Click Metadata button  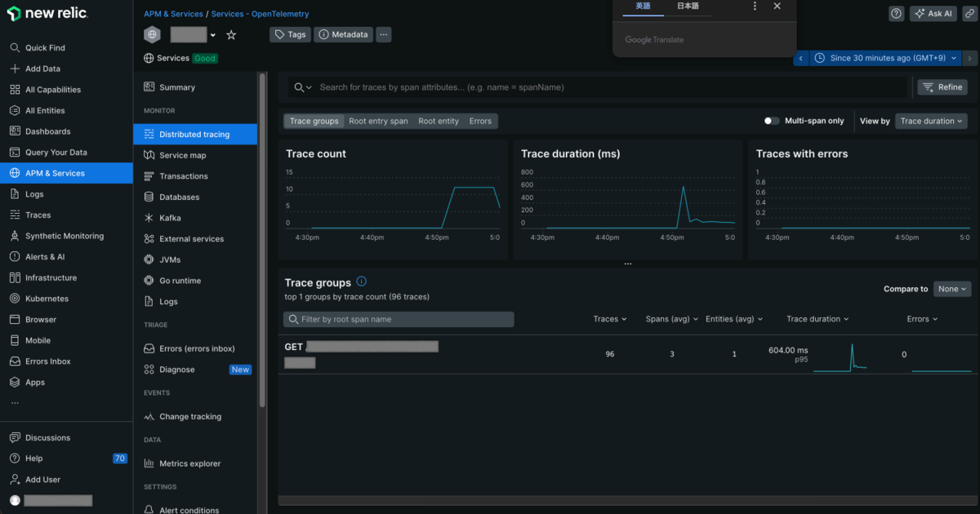point(343,35)
